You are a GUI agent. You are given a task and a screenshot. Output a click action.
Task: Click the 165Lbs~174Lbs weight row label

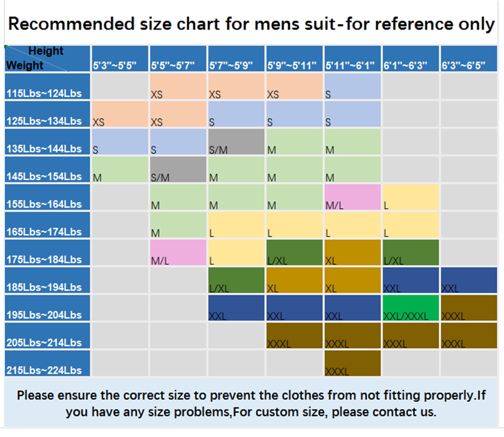[x=47, y=225]
